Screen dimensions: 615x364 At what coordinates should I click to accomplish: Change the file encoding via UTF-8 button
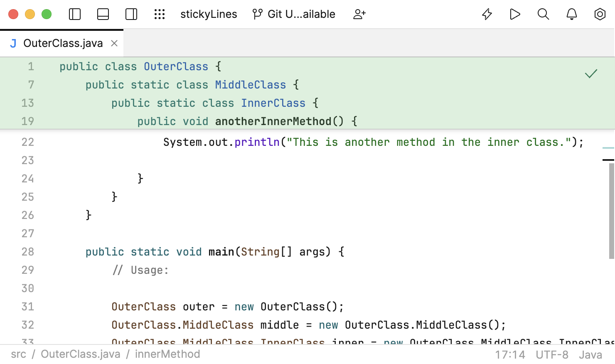click(x=553, y=354)
